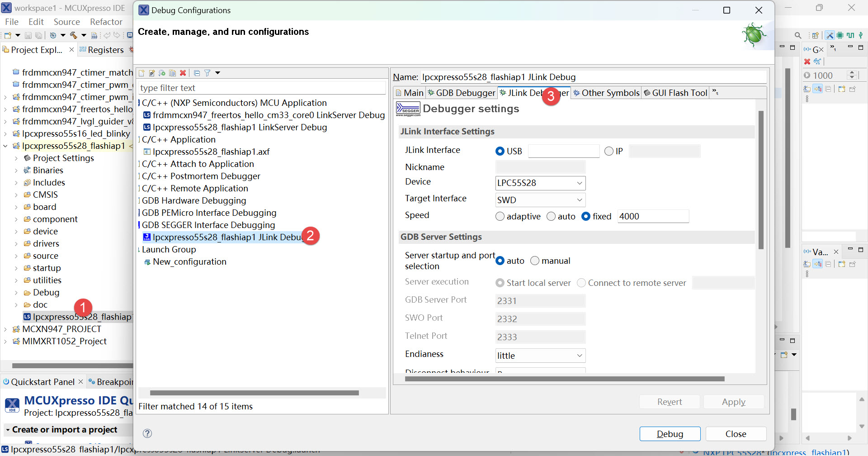This screenshot has height=456, width=868.
Task: Click the Debug button
Action: [x=670, y=434]
